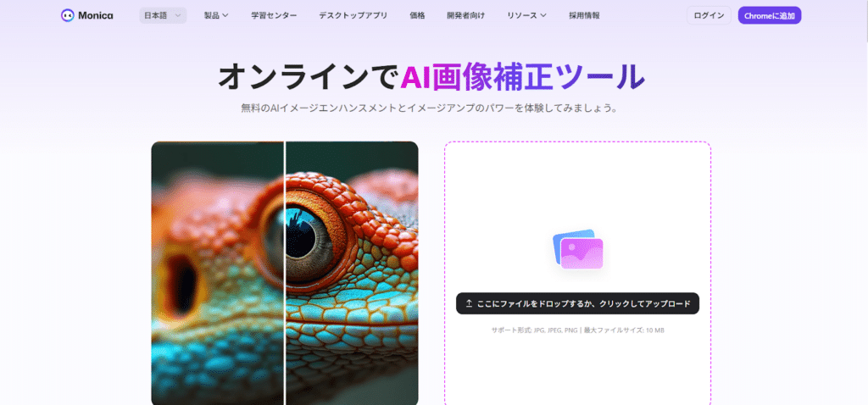Click the upload arrow icon
The width and height of the screenshot is (868, 405).
(469, 303)
